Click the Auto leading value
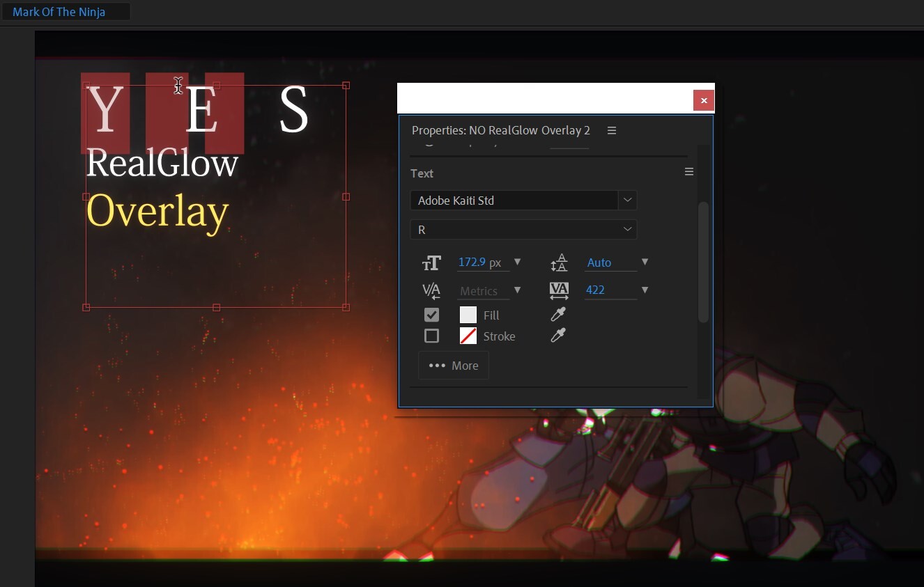Image resolution: width=924 pixels, height=587 pixels. (599, 263)
